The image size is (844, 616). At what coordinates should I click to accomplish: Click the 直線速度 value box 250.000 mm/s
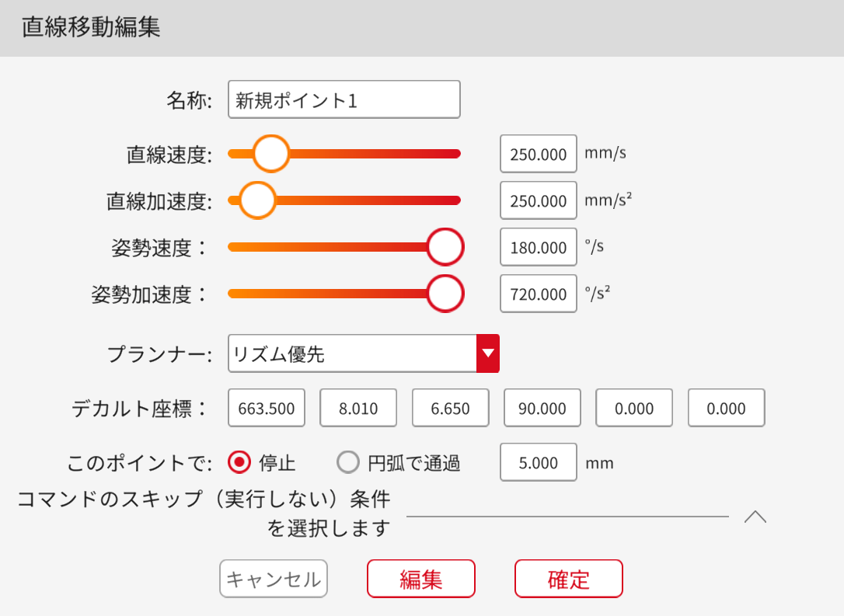[538, 154]
